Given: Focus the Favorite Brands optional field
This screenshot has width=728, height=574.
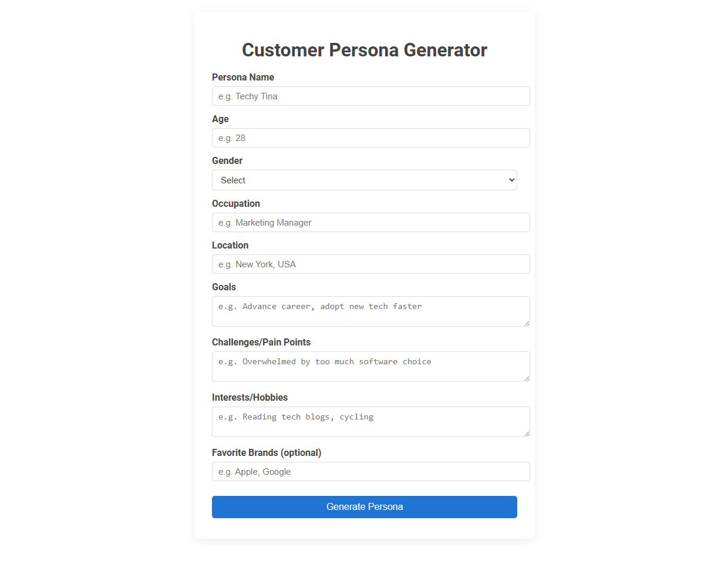Looking at the screenshot, I should coord(370,471).
